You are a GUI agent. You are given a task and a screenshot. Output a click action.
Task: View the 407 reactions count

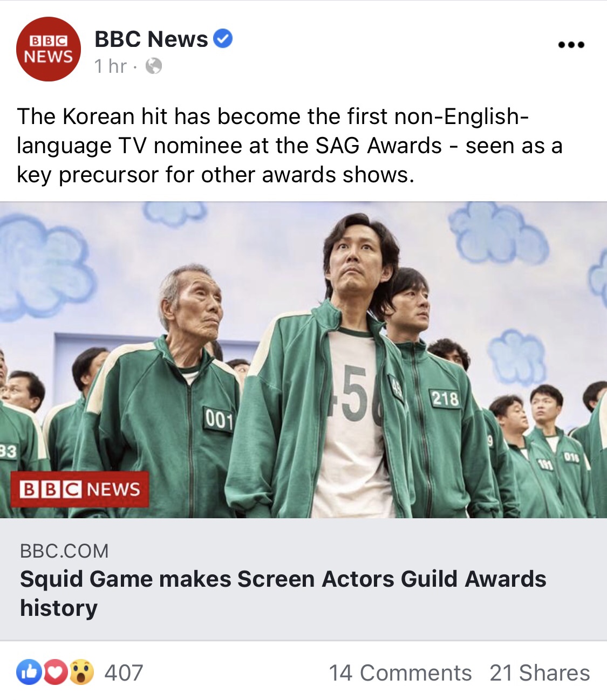[124, 673]
